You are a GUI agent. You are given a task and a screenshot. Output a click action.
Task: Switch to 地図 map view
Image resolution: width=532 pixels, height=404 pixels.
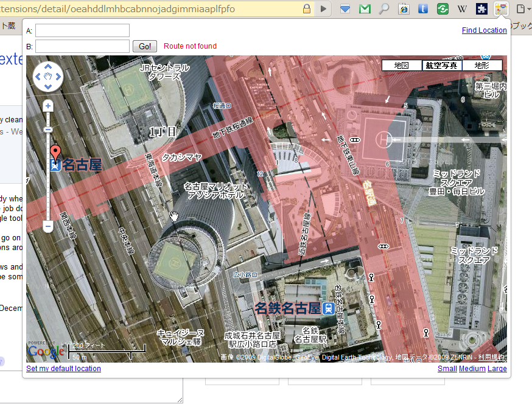[x=402, y=66]
